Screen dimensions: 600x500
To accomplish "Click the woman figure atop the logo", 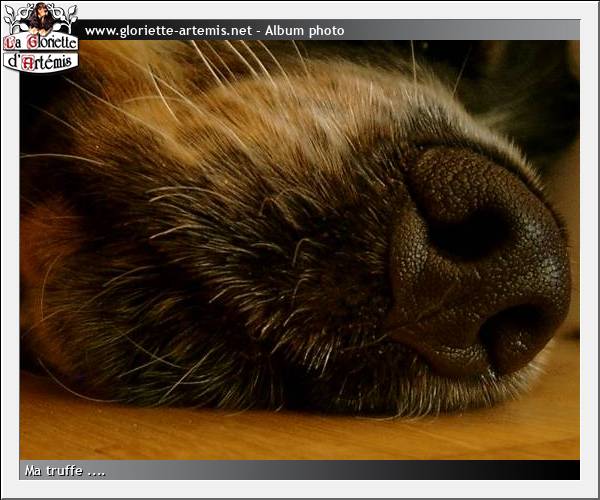I will pyautogui.click(x=40, y=17).
